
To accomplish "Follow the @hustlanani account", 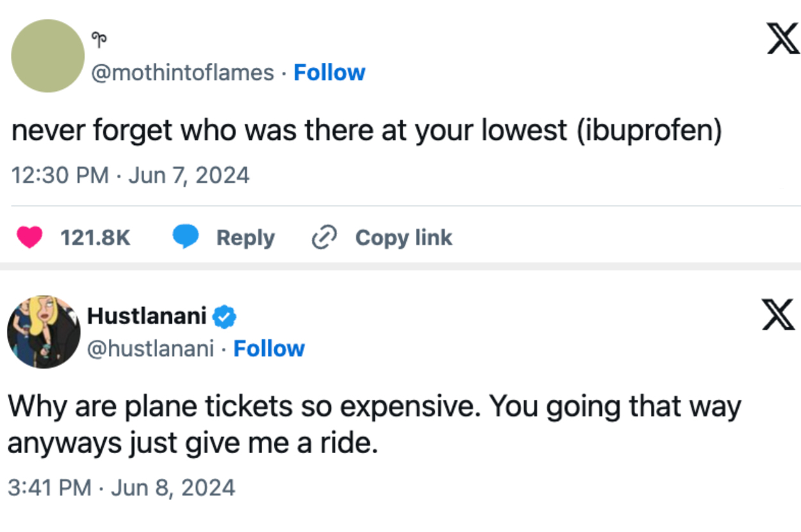I will (269, 349).
